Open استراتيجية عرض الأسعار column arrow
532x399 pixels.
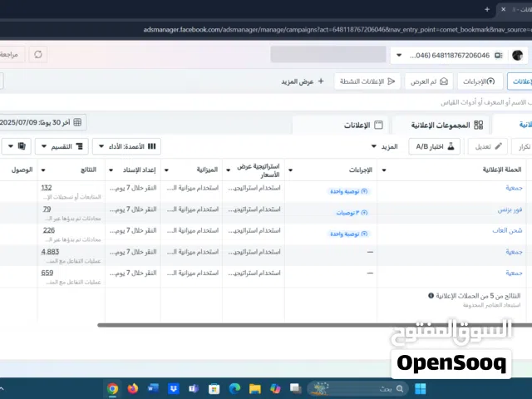pyautogui.click(x=229, y=170)
